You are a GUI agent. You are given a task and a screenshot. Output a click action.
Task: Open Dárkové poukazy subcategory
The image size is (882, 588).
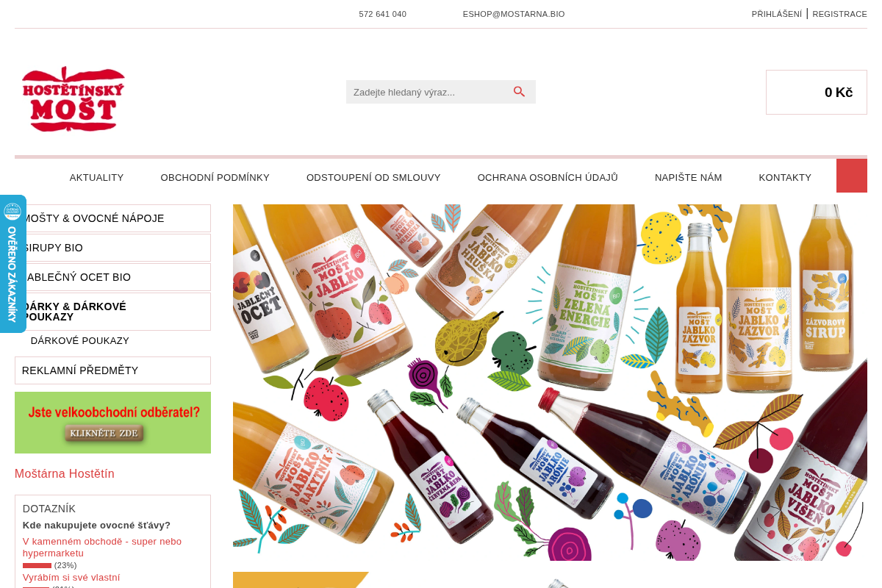click(x=80, y=341)
